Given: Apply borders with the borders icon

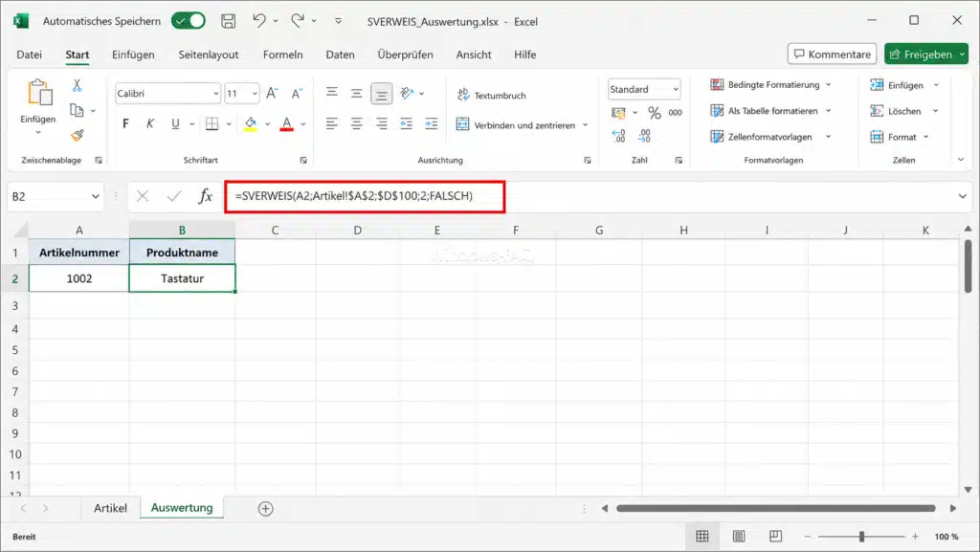Looking at the screenshot, I should coord(212,123).
